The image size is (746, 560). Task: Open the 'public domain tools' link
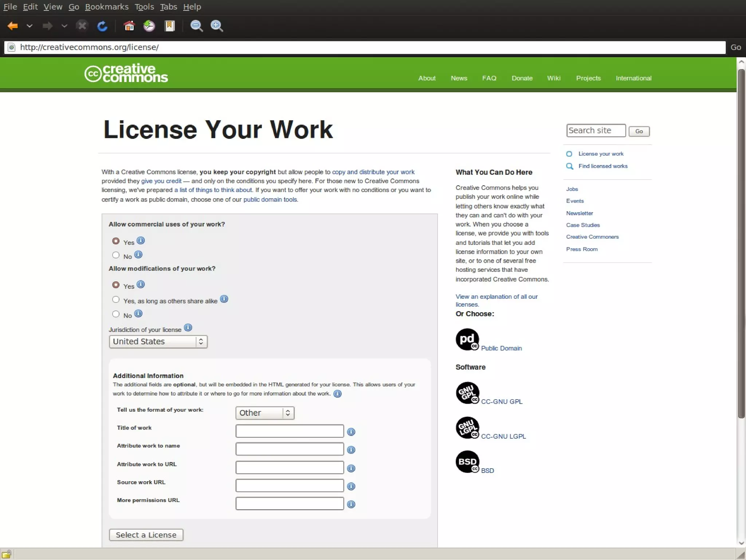(270, 200)
